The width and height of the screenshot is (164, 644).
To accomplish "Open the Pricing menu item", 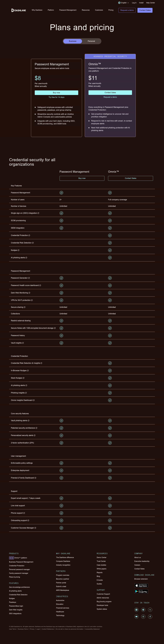I will pyautogui.click(x=111, y=10).
